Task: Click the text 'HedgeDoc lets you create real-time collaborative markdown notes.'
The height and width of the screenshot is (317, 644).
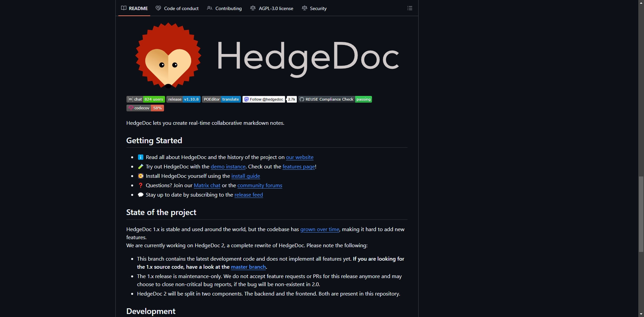Action: [205, 123]
